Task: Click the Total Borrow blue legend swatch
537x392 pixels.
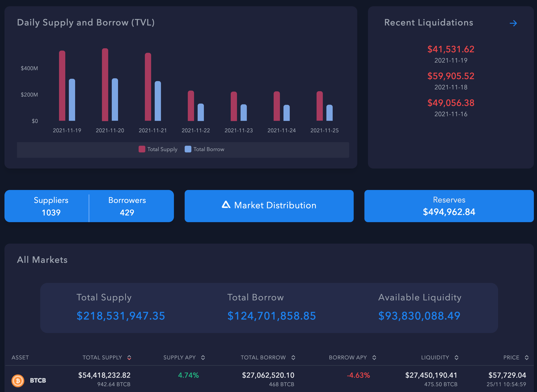Action: point(188,149)
